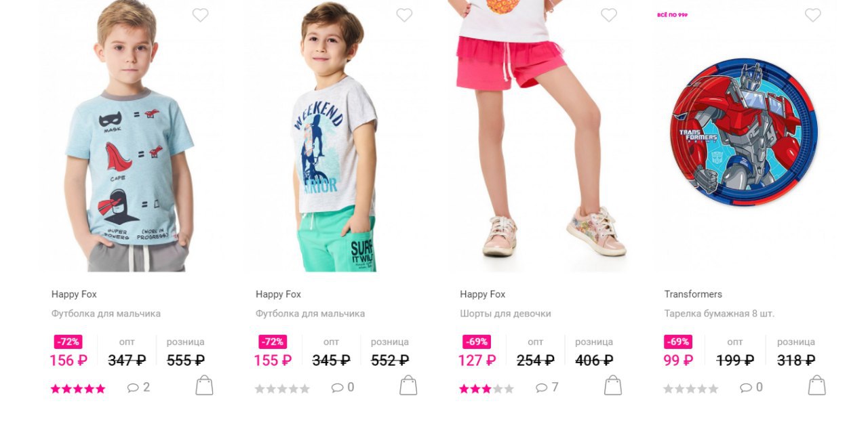The image size is (868, 435).
Task: Open 'Тарелка бумажная 8 шт.' product title
Action: click(x=719, y=314)
